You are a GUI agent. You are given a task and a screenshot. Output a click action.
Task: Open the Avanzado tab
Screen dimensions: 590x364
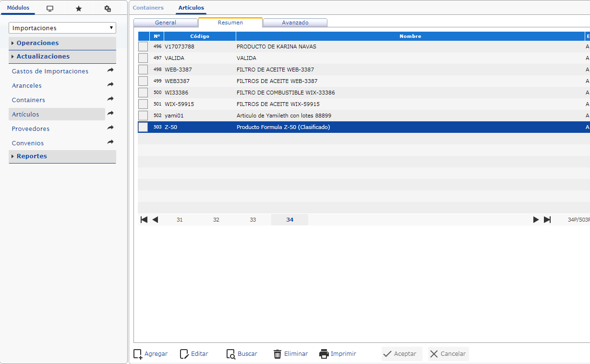pos(295,23)
